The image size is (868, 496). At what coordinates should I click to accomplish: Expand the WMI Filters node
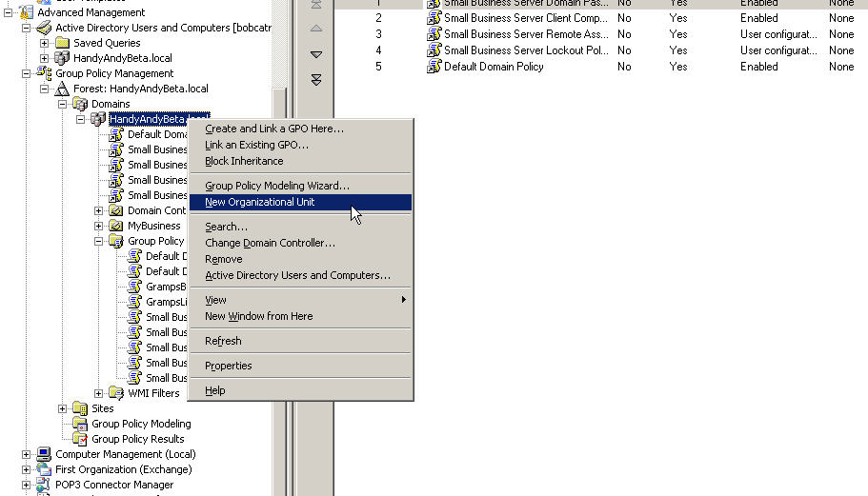pos(98,393)
